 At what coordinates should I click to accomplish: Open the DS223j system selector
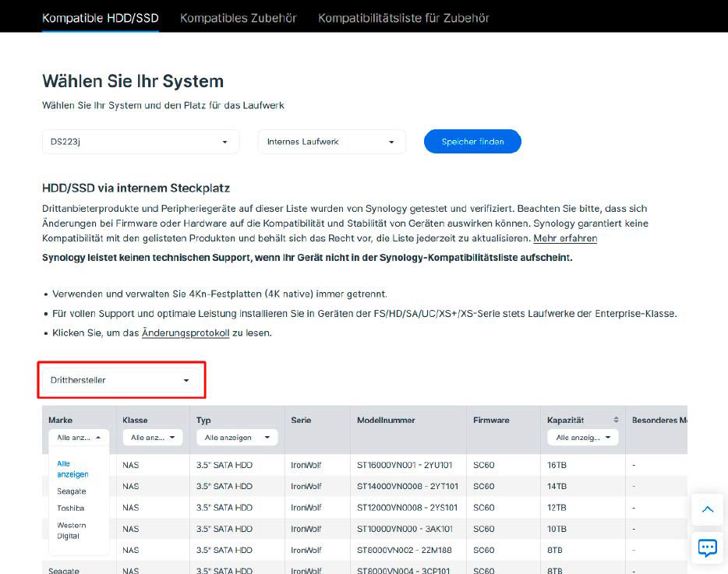coord(140,141)
